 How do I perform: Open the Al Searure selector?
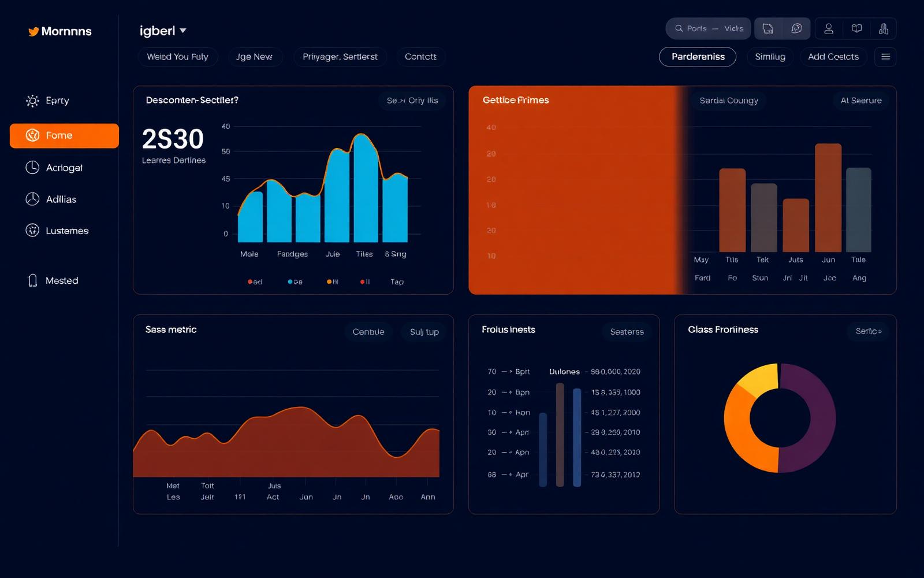(x=861, y=101)
